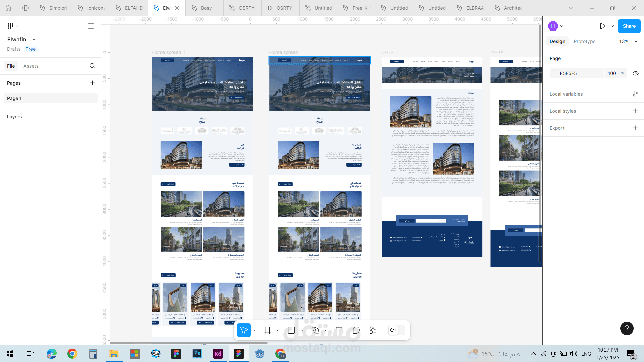Switch to Assets tab

pyautogui.click(x=31, y=66)
